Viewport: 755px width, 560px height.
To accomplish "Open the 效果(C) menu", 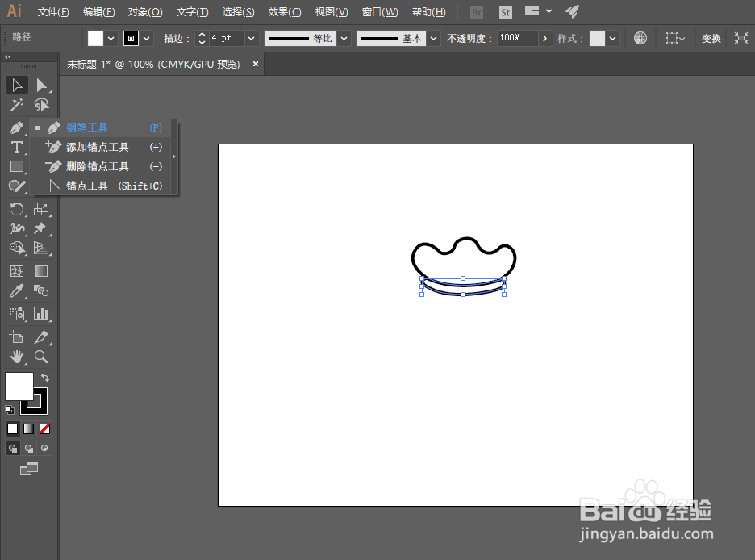I will pos(285,11).
